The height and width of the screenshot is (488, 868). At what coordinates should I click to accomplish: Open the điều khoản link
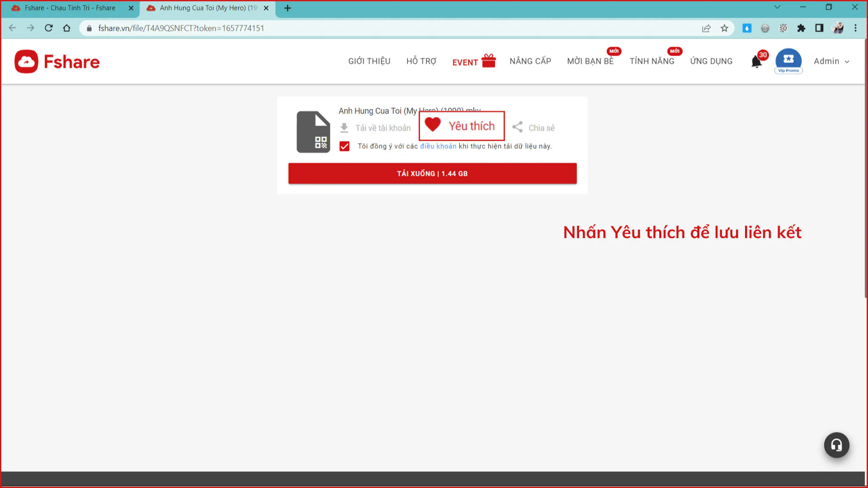tap(438, 146)
